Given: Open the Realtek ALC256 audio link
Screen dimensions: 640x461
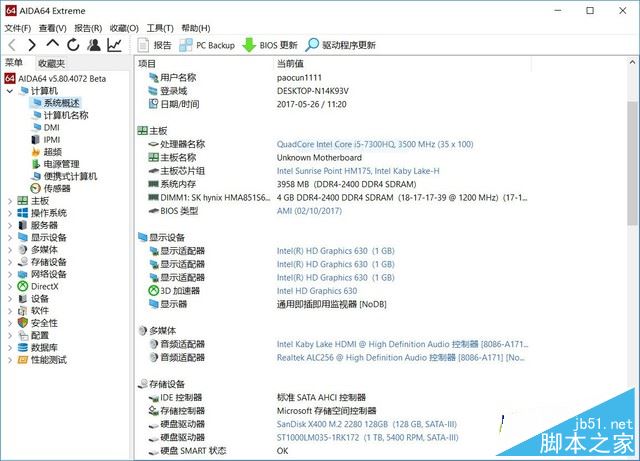Looking at the screenshot, I should (x=400, y=357).
